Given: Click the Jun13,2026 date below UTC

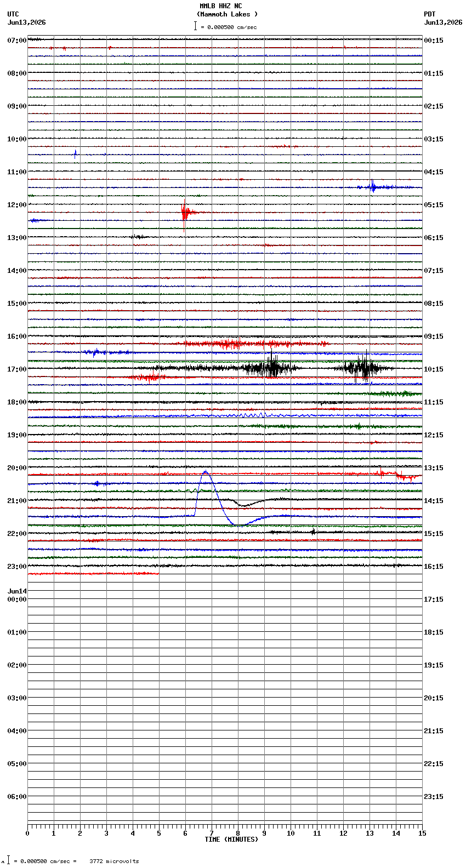Looking at the screenshot, I should tap(27, 22).
